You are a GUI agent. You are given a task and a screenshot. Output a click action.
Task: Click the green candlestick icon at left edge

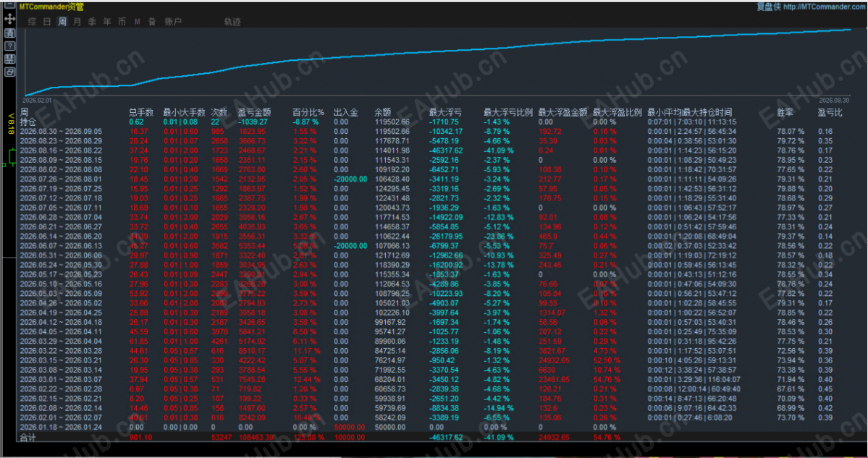pyautogui.click(x=12, y=156)
